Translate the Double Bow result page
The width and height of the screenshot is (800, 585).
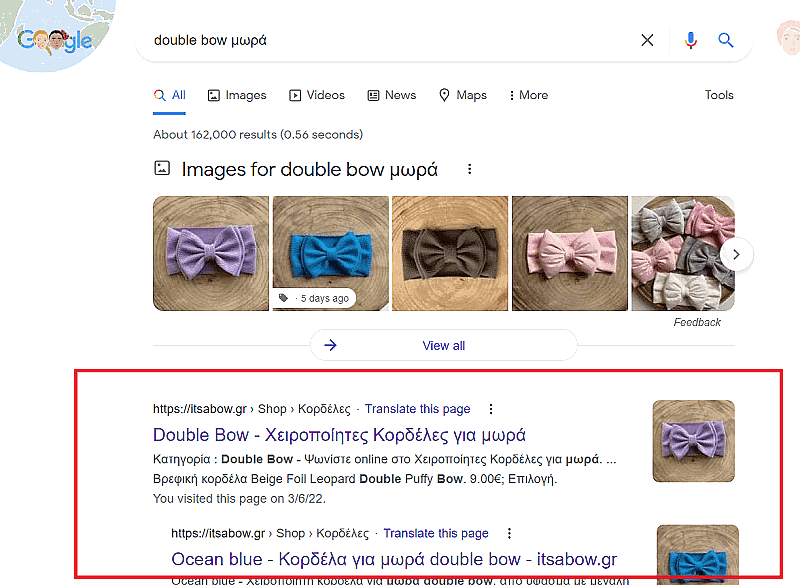pyautogui.click(x=417, y=409)
